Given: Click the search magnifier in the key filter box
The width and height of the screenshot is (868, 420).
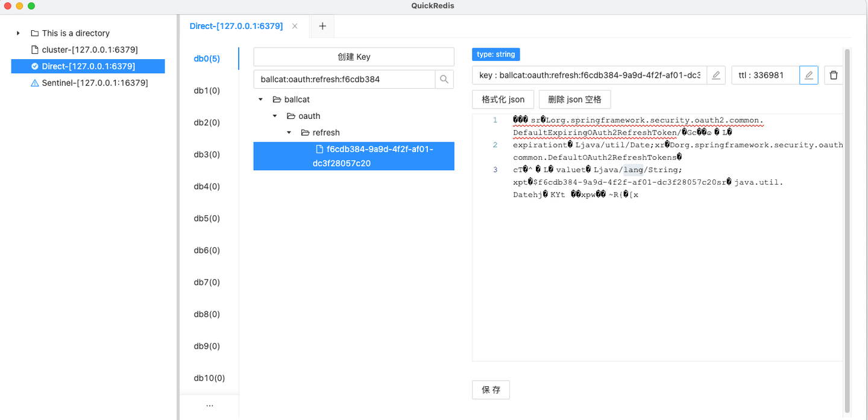Looking at the screenshot, I should (444, 79).
